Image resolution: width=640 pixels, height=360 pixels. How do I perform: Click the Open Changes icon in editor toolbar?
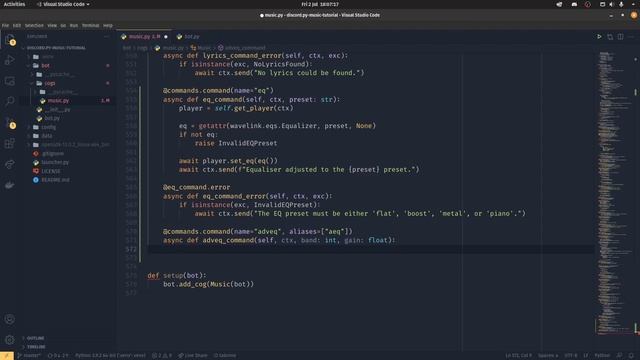pos(610,37)
